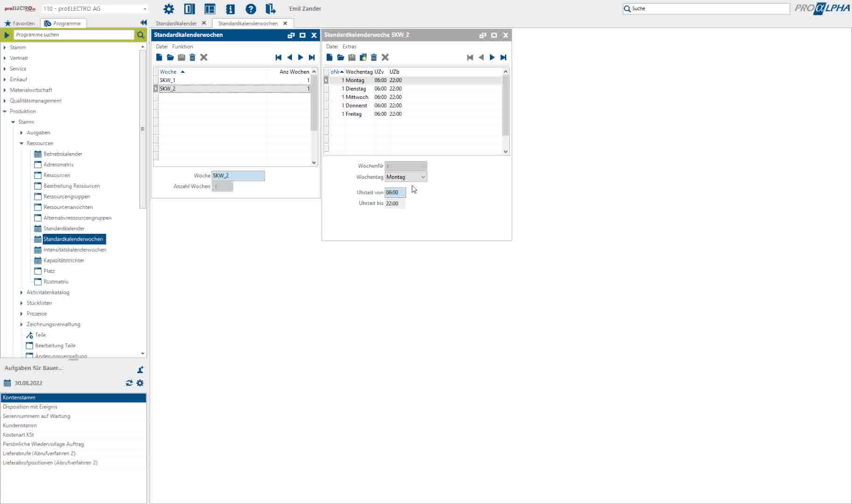
Task: Select the Kundenstamm task entry
Action: 73,426
